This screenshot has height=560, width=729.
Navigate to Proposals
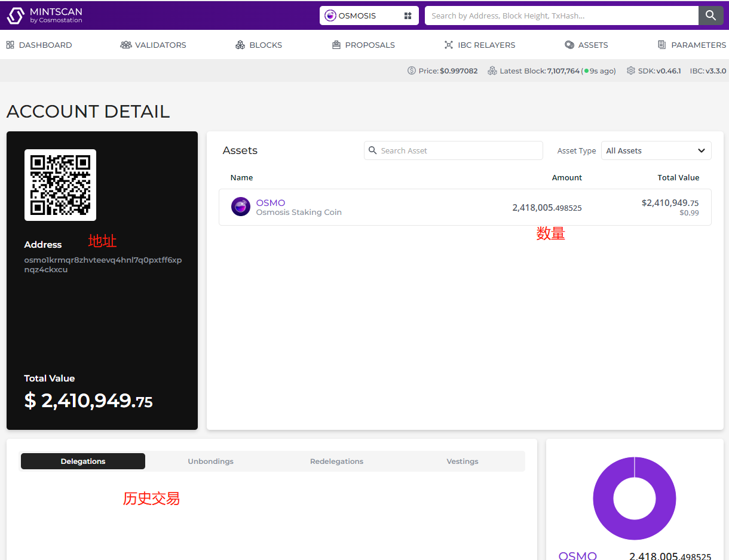[x=363, y=45]
